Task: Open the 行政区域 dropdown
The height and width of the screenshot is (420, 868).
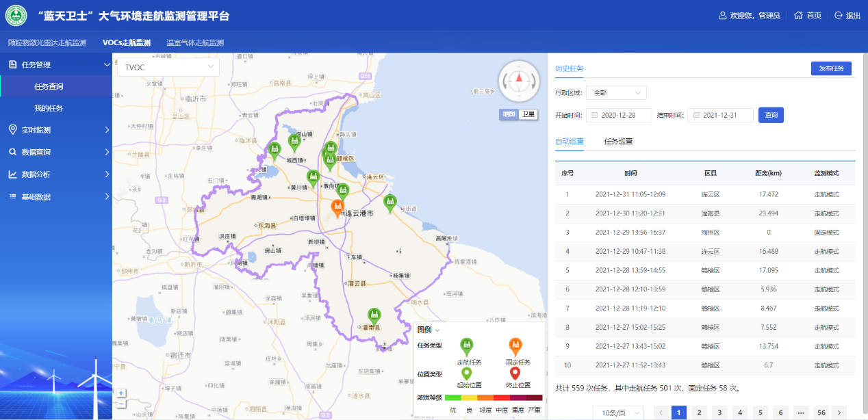Action: tap(615, 92)
